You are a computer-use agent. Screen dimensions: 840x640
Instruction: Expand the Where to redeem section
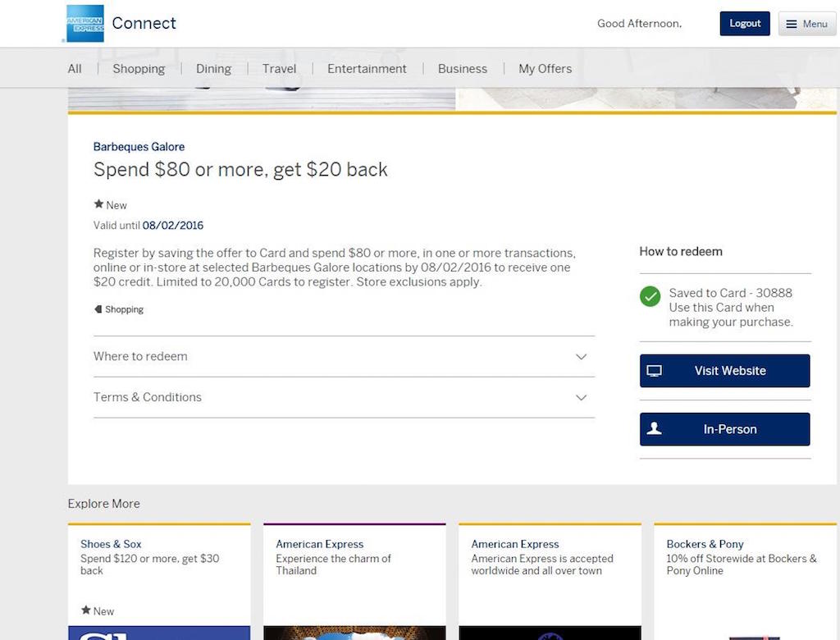[344, 356]
